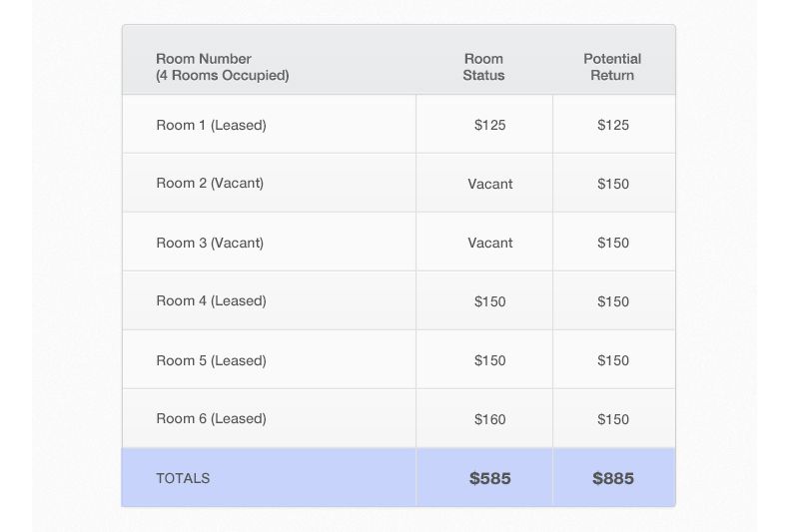799x532 pixels.
Task: Select Room 1 potential return $125
Action: (613, 125)
